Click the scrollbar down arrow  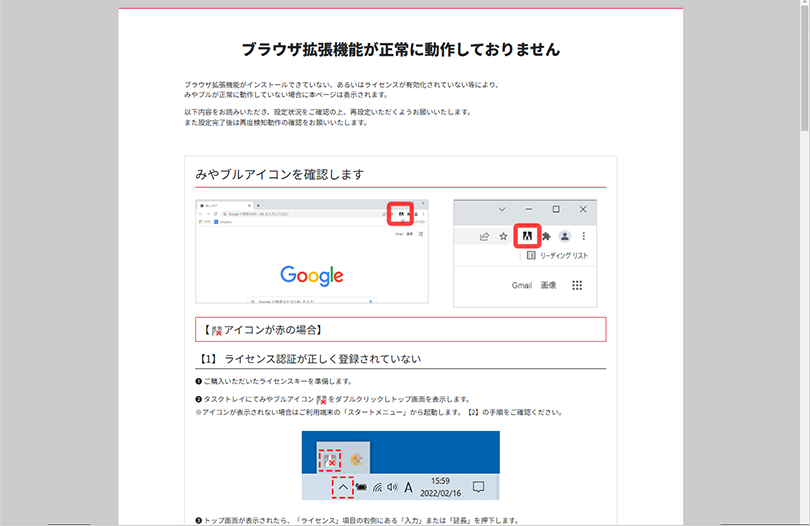(x=803, y=519)
